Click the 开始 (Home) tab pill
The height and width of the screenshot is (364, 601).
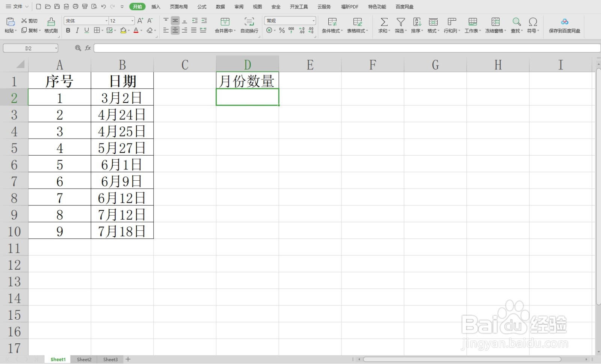137,7
